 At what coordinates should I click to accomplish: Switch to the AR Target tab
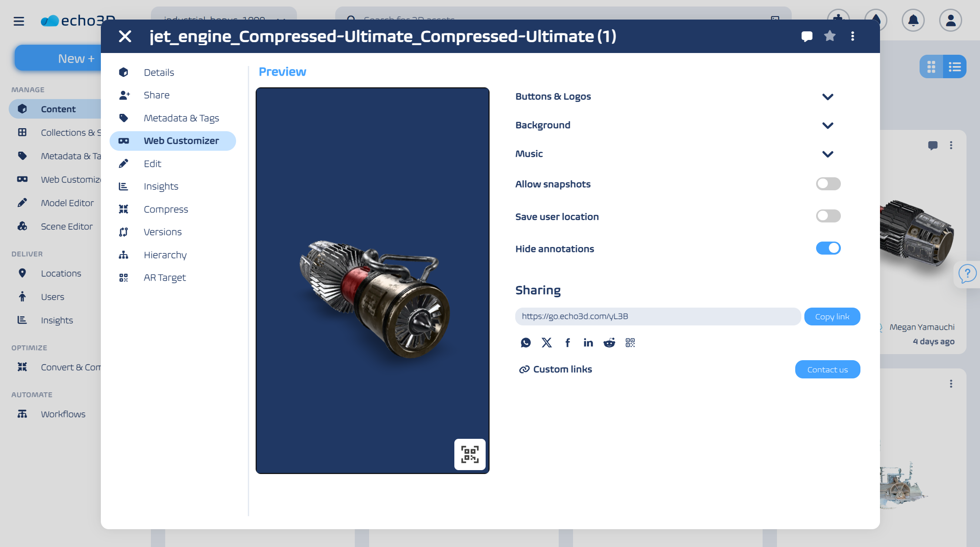[x=164, y=278]
